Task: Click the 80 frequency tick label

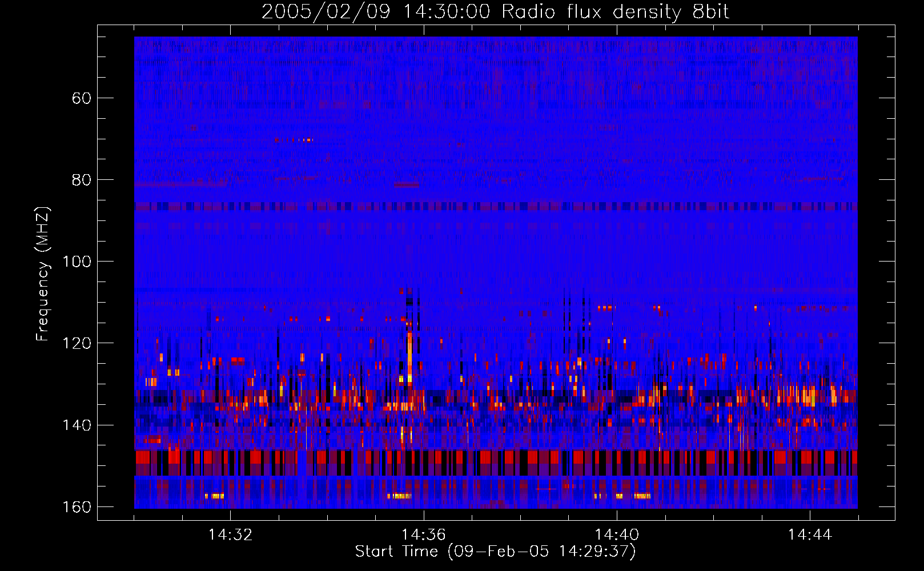Action: point(81,180)
